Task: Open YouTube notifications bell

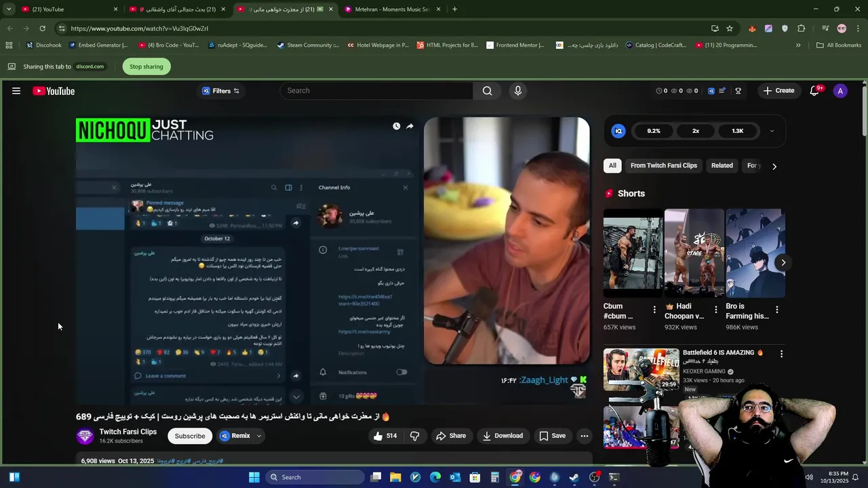Action: 814,91
